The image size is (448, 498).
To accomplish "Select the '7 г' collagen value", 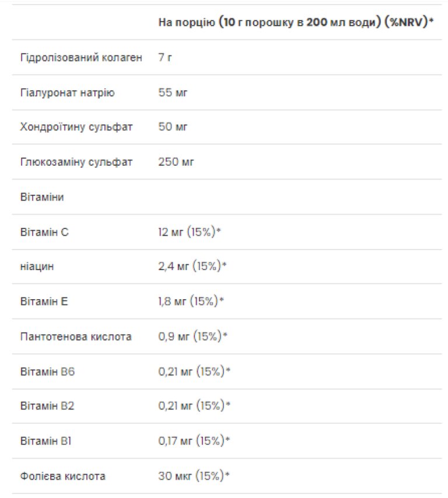I will [x=165, y=58].
